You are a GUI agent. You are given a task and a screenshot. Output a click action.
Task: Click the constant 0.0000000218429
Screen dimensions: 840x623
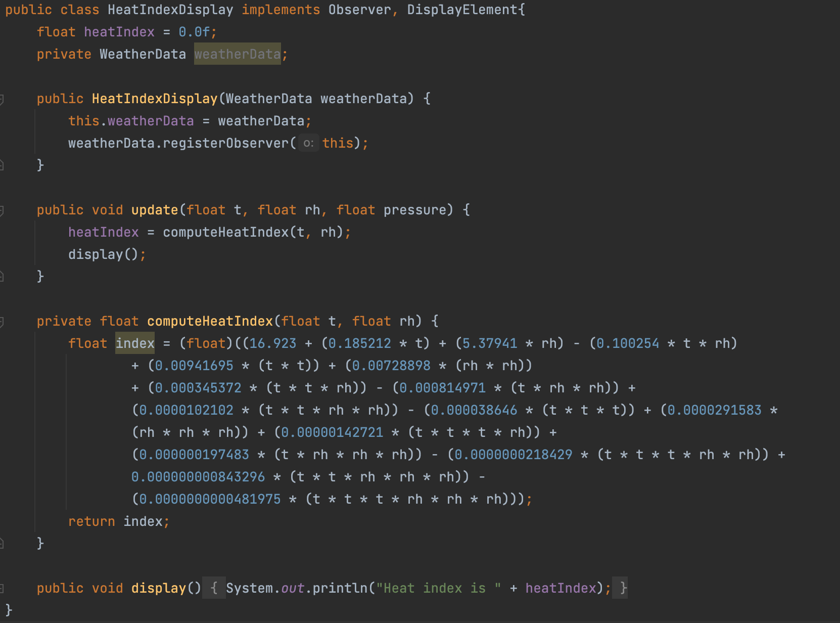(x=514, y=455)
